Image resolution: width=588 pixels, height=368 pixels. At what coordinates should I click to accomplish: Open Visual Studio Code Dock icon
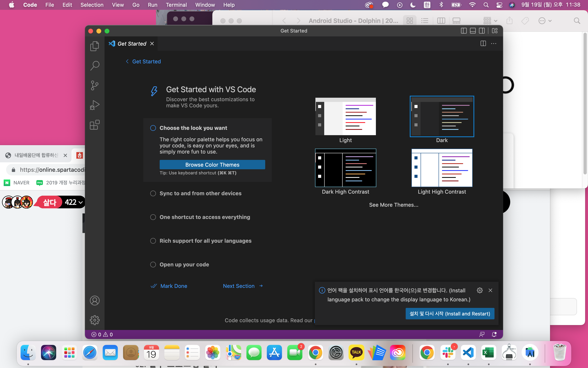point(468,352)
